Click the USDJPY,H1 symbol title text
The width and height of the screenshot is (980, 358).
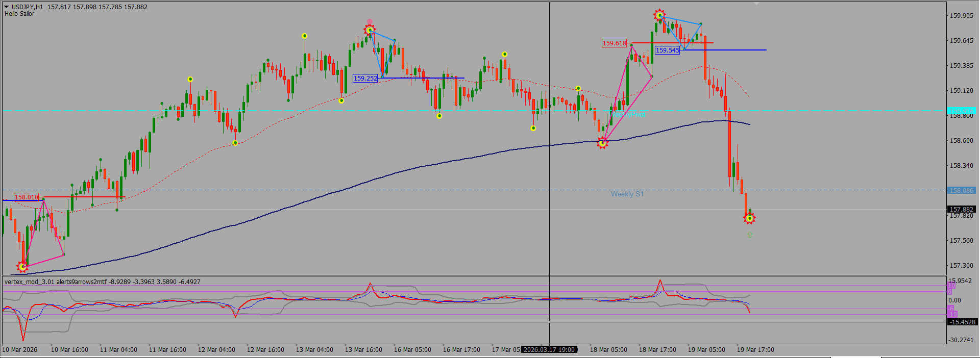pos(28,7)
